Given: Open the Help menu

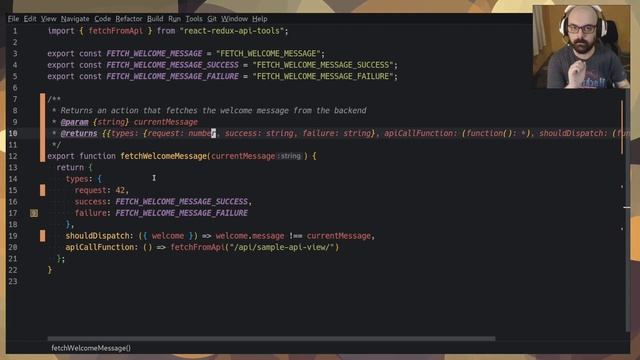Looking at the screenshot, I should (260, 19).
